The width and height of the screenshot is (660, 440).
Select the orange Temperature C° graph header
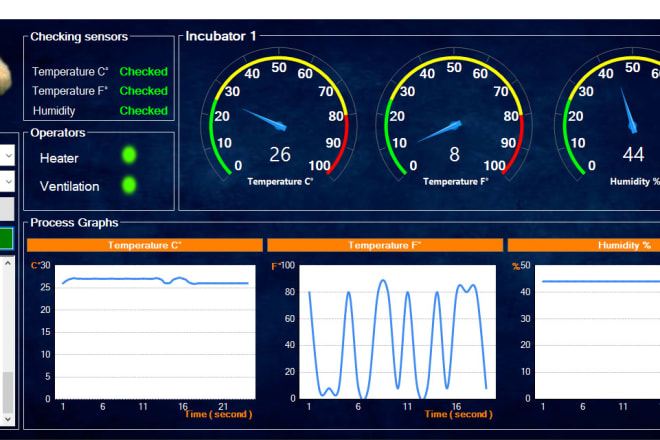point(145,245)
